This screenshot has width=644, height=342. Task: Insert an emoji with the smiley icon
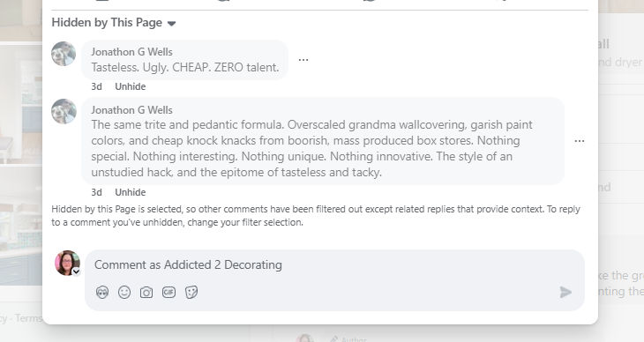124,292
